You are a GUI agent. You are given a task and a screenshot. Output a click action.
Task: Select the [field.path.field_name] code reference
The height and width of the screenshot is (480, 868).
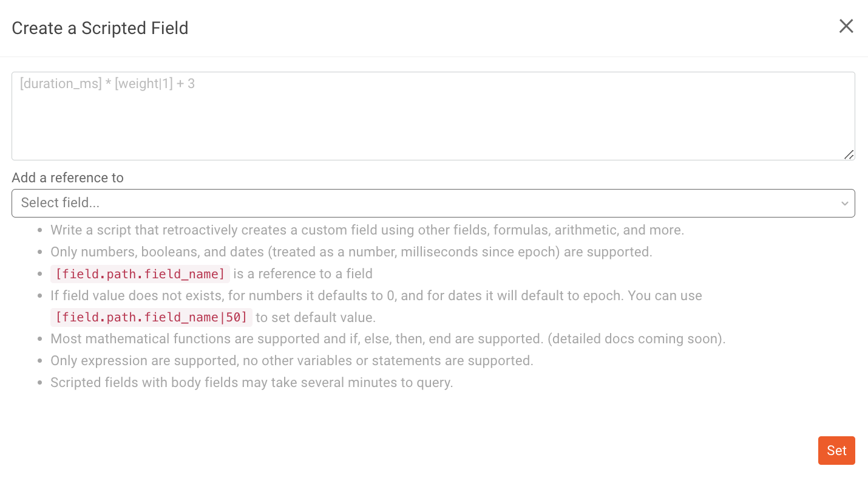(139, 274)
